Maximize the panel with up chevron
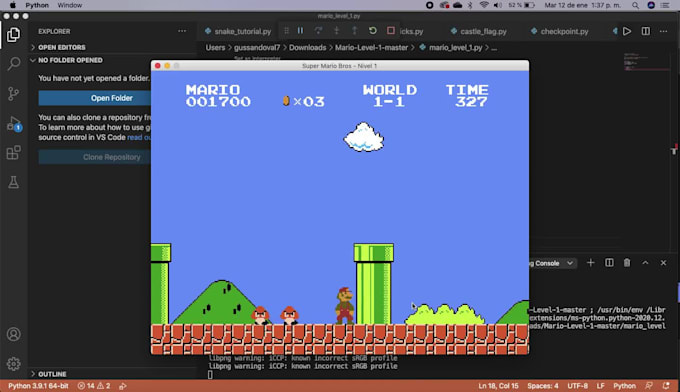This screenshot has width=680, height=392. [645, 263]
